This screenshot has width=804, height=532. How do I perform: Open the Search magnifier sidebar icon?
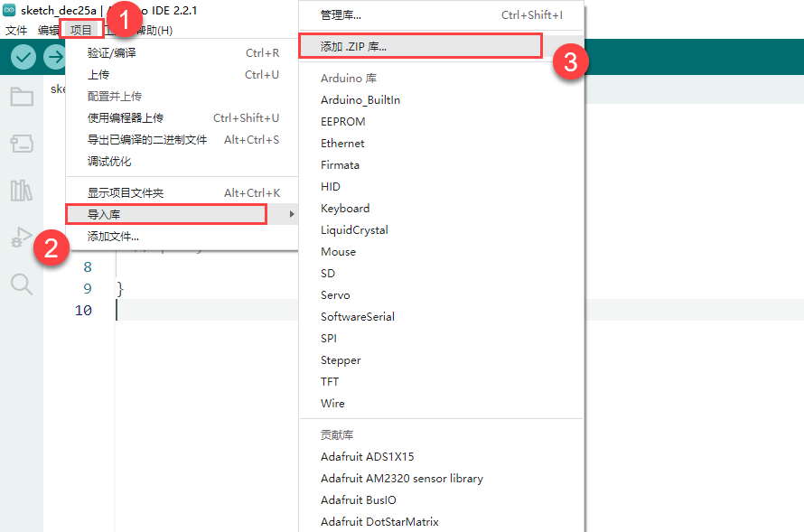coord(22,285)
